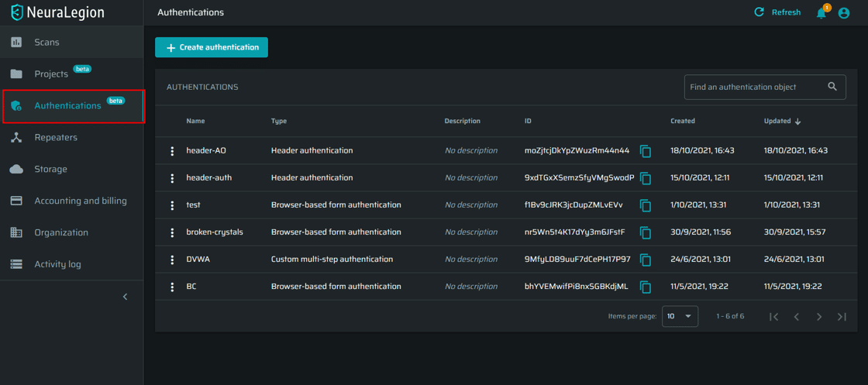Copy the test authentication ID
Screen dimensions: 868x385
pyautogui.click(x=646, y=205)
